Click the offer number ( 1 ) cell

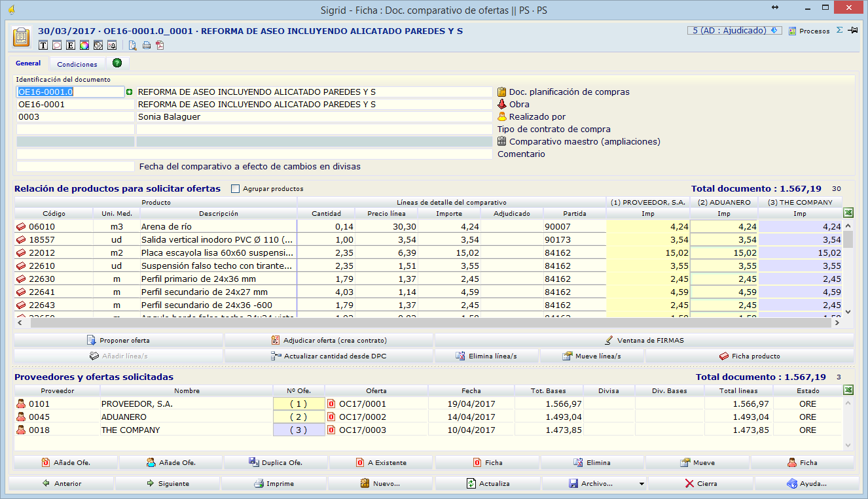[x=298, y=404]
